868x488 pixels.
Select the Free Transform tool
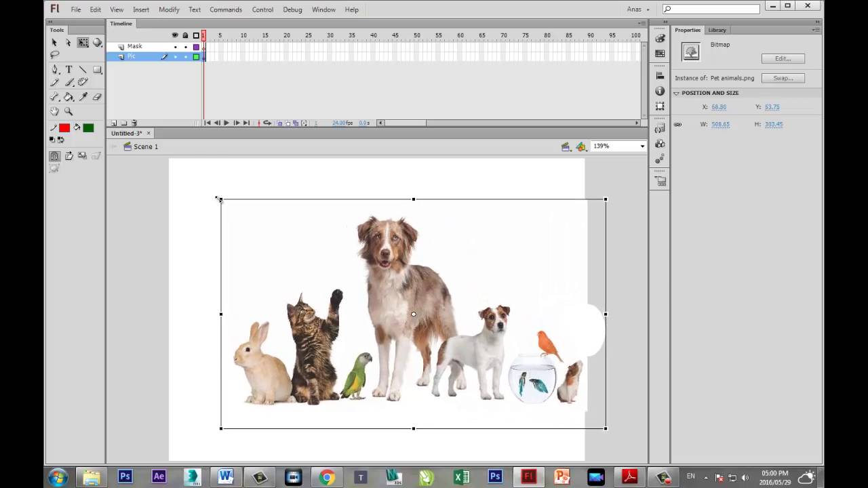click(x=83, y=43)
